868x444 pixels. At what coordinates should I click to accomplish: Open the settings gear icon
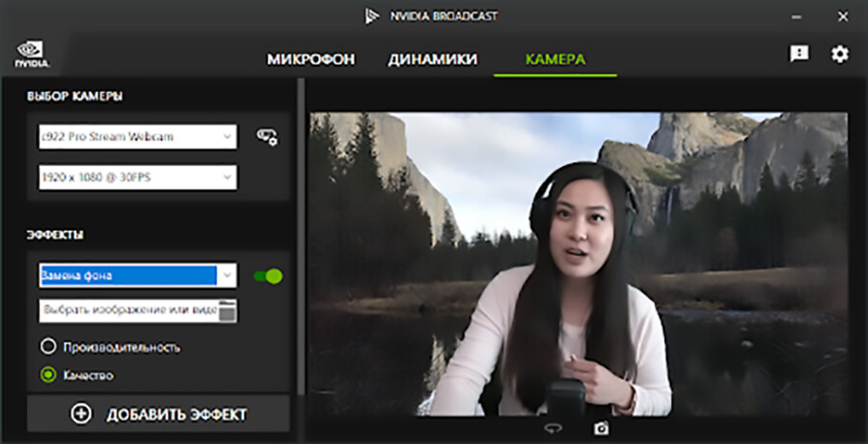coord(839,54)
